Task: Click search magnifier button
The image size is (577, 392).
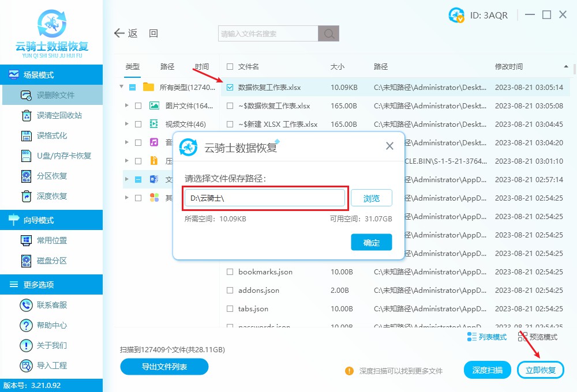Action: click(x=329, y=33)
